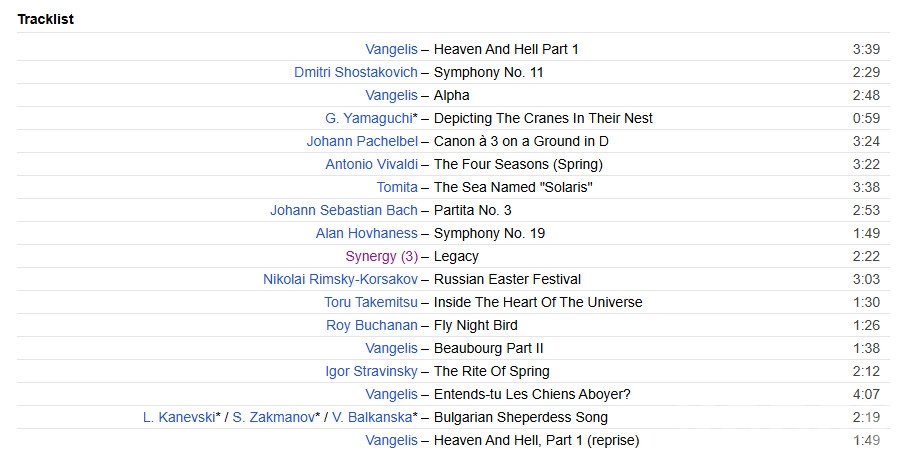This screenshot has height=458, width=899.
Task: Click Vangelis link beside Beaubourg Part II
Action: [392, 348]
